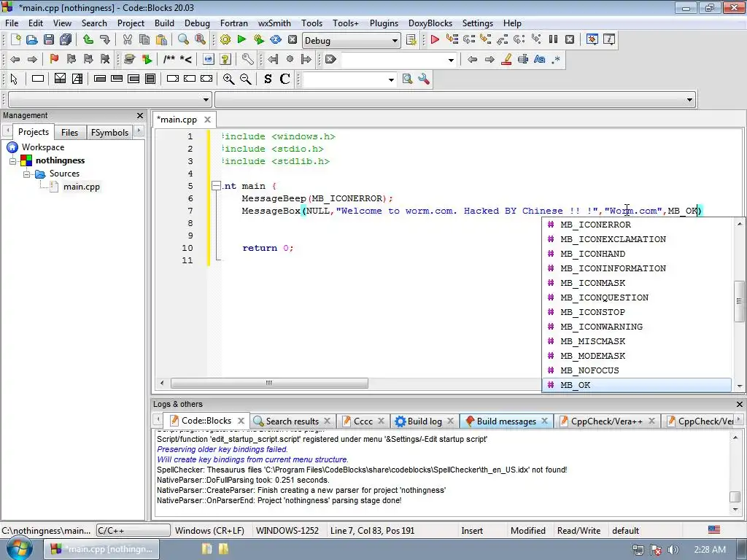Click the autocomplete list scrollbar thumb

(x=739, y=301)
